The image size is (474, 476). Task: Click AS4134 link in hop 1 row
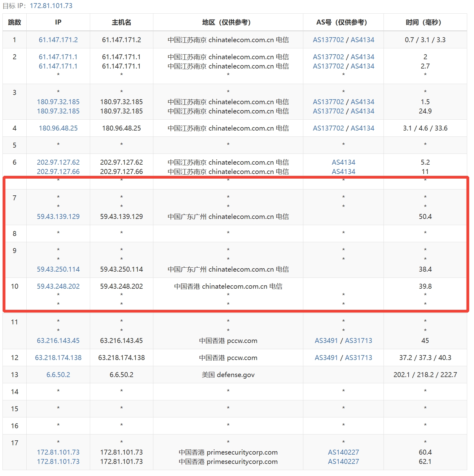[x=362, y=40]
